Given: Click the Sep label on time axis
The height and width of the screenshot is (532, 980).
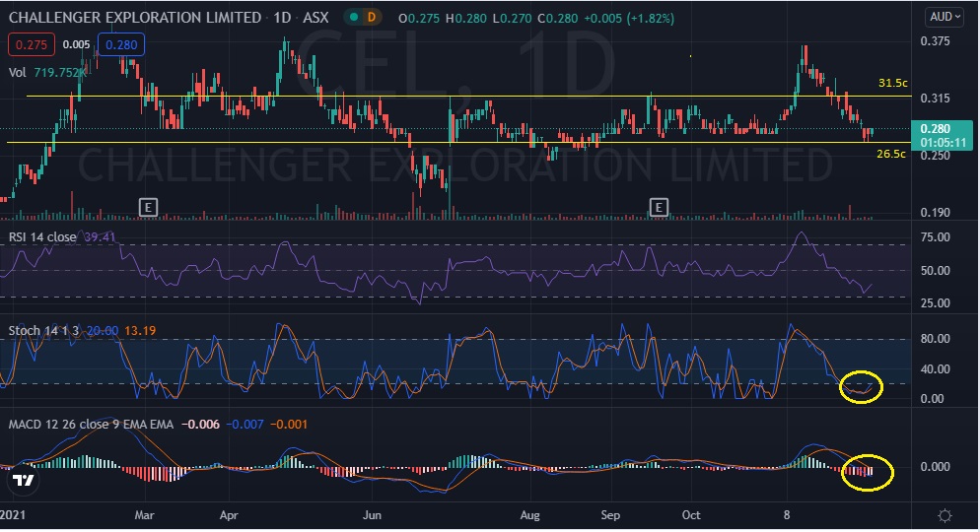Looking at the screenshot, I should 610,515.
